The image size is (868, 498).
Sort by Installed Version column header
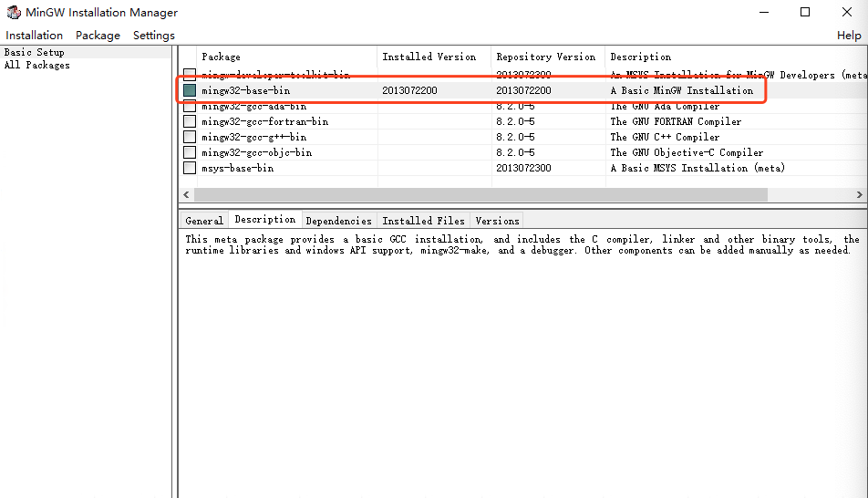435,57
